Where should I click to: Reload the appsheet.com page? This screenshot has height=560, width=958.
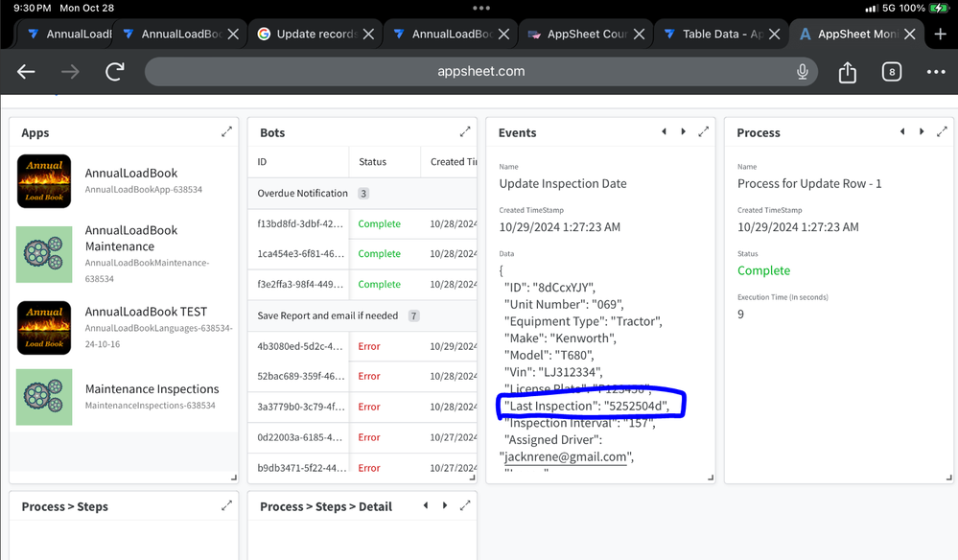point(115,72)
